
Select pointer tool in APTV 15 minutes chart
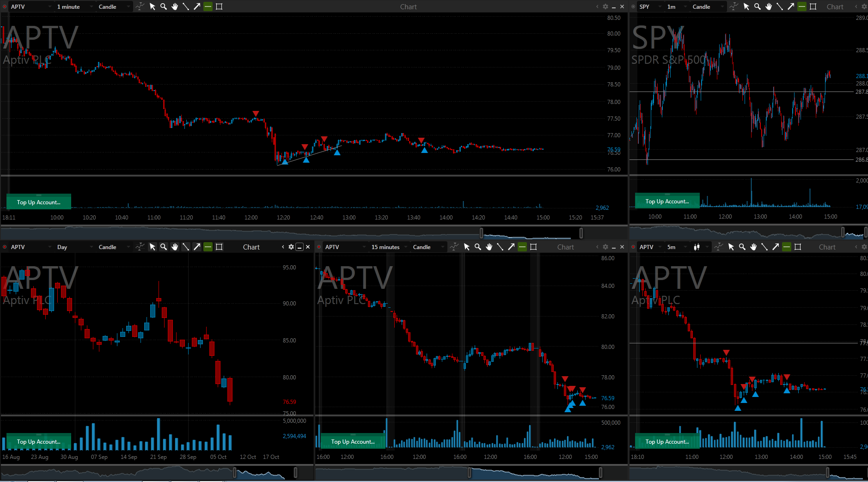click(467, 247)
